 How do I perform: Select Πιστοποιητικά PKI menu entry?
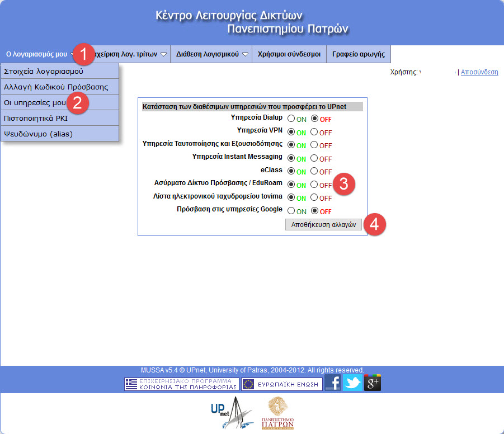point(60,119)
